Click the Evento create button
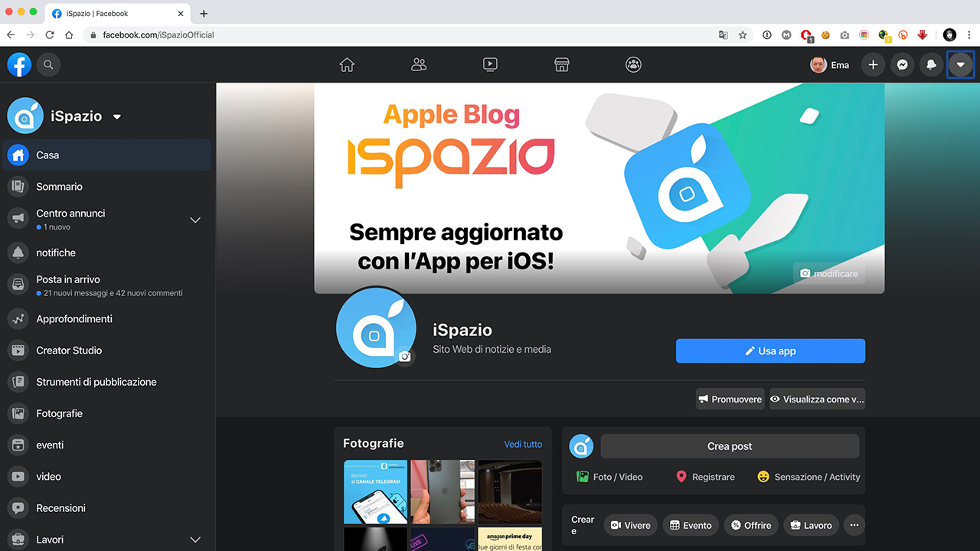 (x=691, y=525)
